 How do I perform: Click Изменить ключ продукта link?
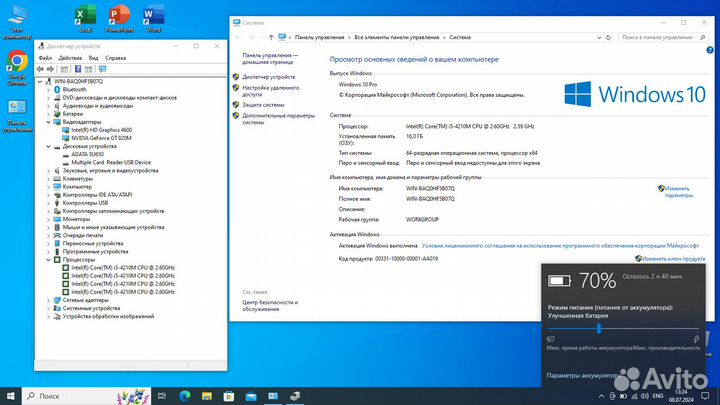tap(673, 259)
